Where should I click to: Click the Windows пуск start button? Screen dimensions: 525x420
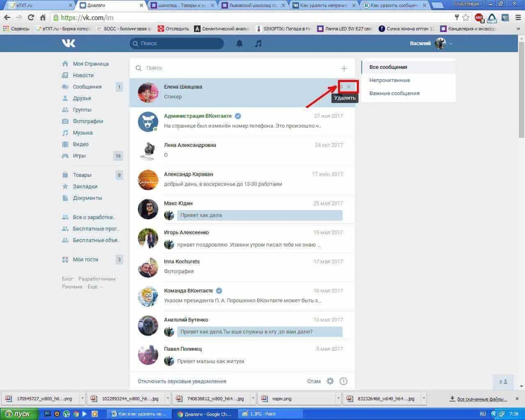19,414
